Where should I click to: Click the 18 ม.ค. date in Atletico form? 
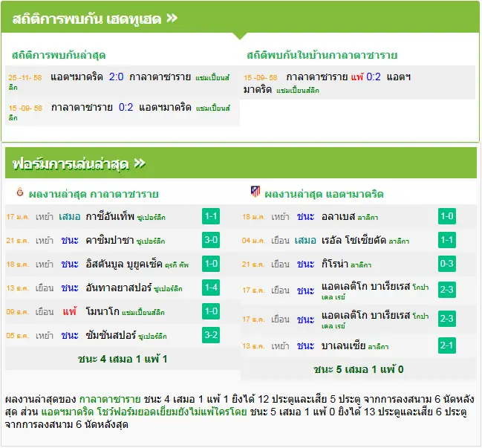(x=253, y=217)
